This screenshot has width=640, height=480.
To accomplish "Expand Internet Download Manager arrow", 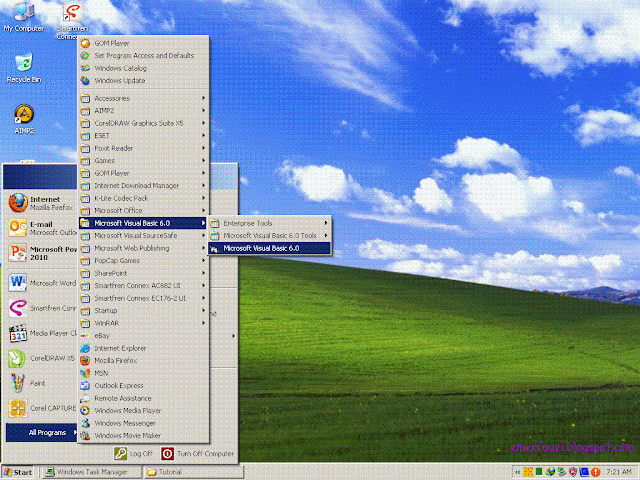I will [x=203, y=185].
